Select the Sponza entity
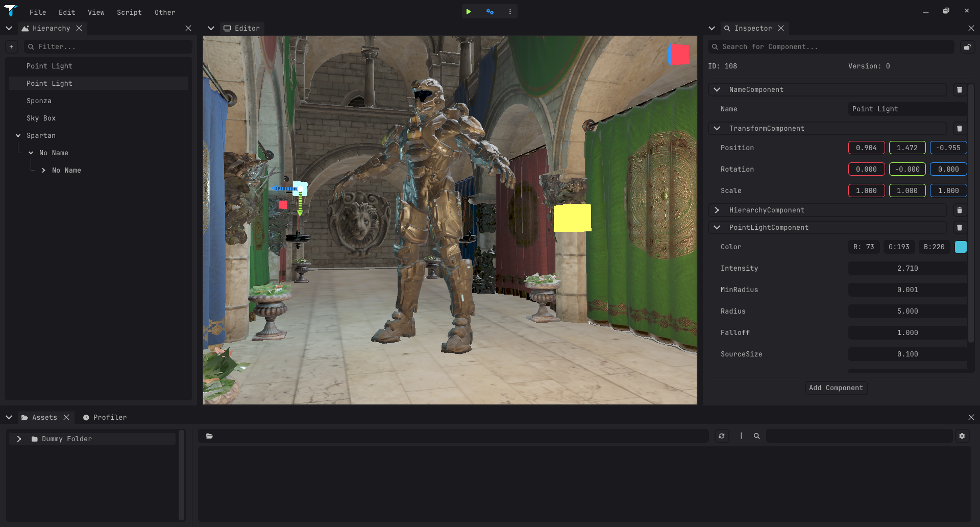980x527 pixels. pos(99,101)
